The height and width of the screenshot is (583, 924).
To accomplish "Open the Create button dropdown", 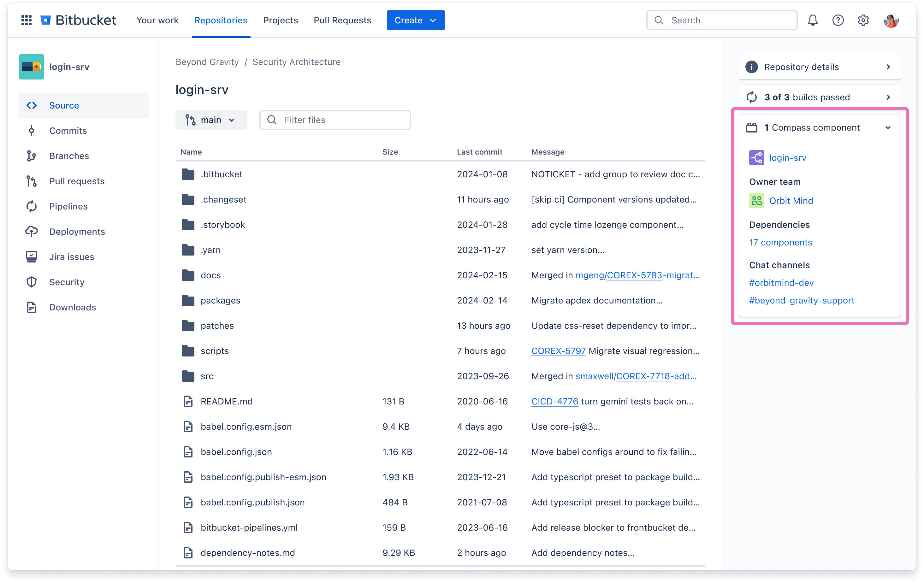I will pos(432,20).
